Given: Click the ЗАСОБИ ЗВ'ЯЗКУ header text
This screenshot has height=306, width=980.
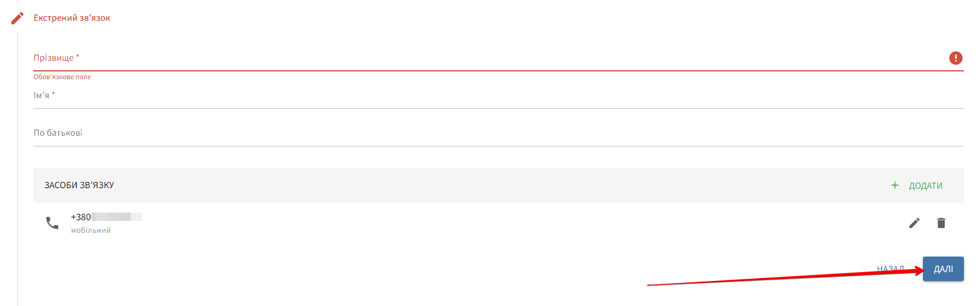Looking at the screenshot, I should (x=79, y=185).
